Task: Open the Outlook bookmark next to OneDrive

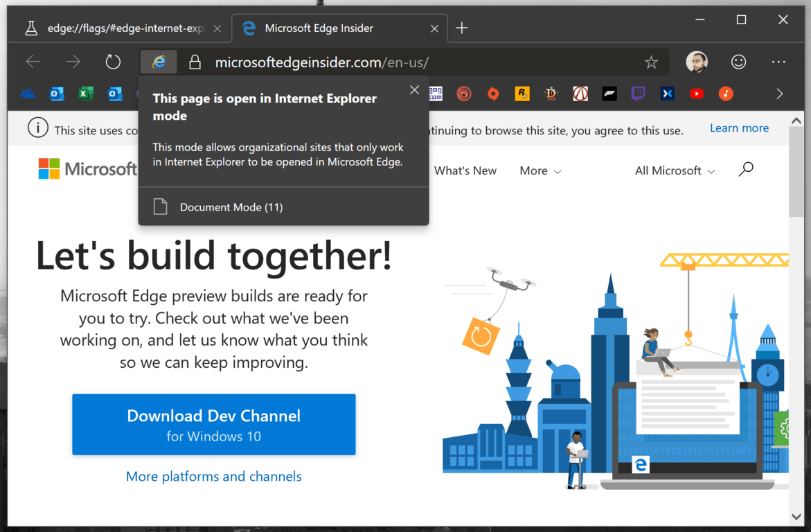Action: 56,94
